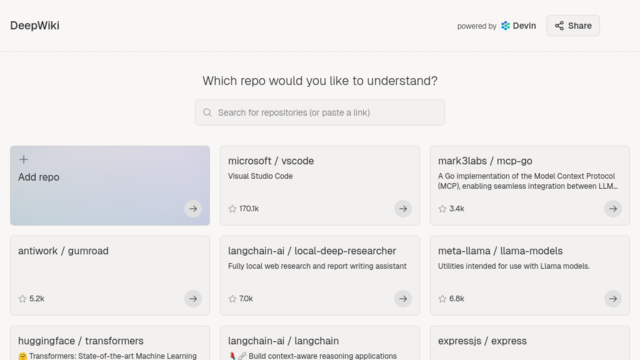This screenshot has height=360, width=640.
Task: Click 'Fully local web research' description text
Action: click(317, 266)
